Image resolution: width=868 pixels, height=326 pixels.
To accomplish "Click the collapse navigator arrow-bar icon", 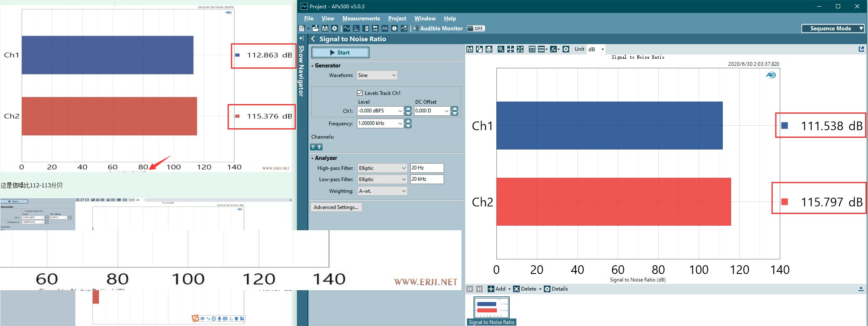I will [302, 38].
